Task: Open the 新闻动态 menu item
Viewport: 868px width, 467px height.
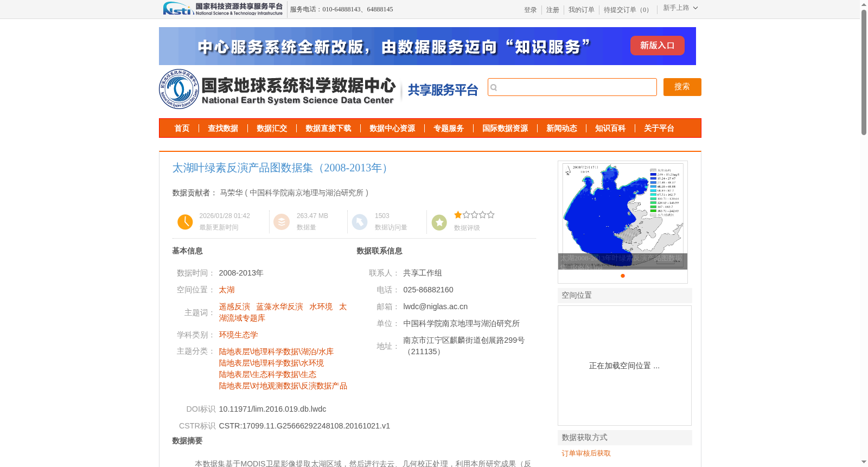Action: (x=561, y=129)
